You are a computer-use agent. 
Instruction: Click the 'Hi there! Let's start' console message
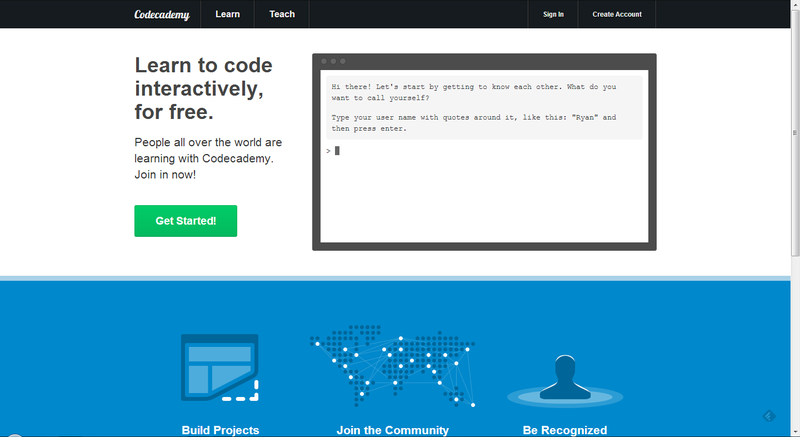(x=474, y=92)
